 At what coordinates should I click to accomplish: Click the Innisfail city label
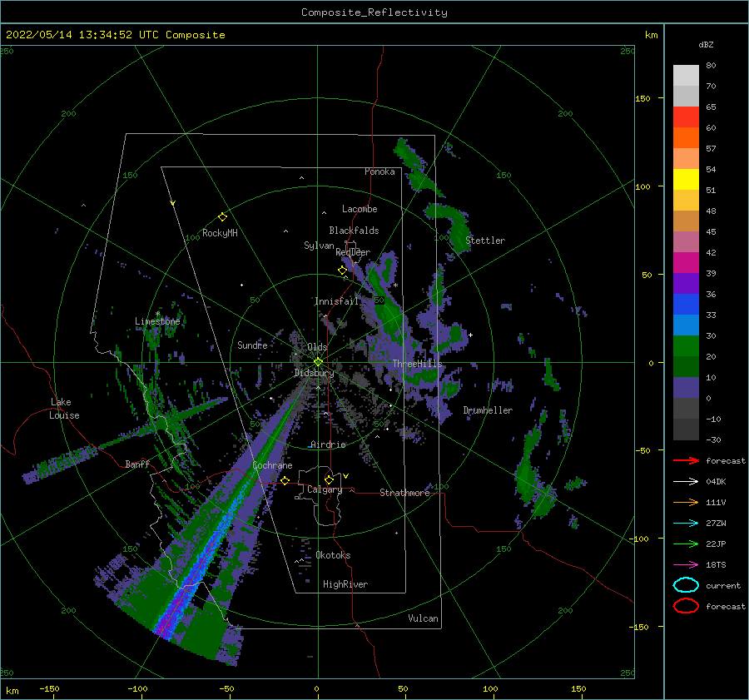(336, 301)
